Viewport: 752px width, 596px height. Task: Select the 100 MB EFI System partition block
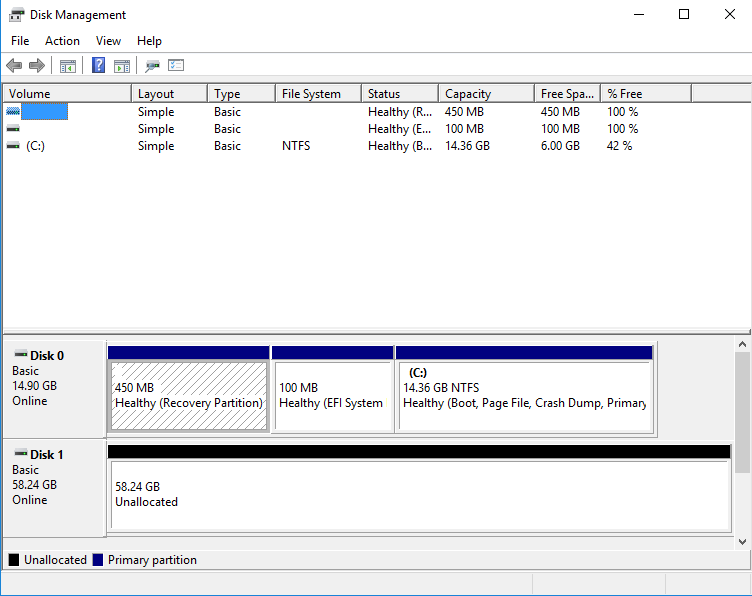[x=332, y=389]
